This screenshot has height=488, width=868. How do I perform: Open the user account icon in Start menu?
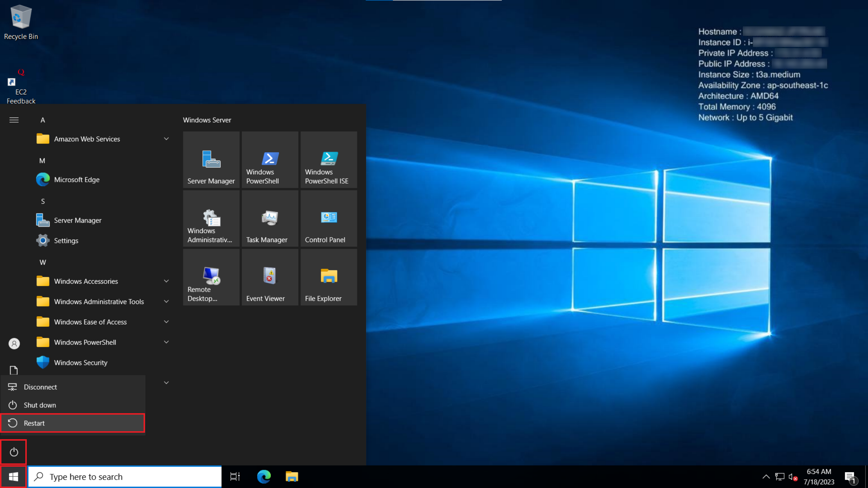tap(14, 343)
